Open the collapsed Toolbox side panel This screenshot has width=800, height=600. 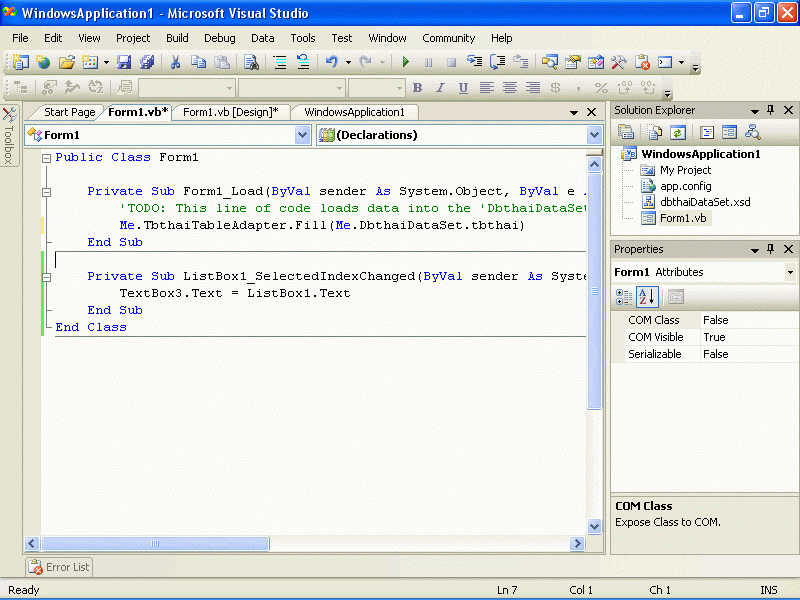9,135
